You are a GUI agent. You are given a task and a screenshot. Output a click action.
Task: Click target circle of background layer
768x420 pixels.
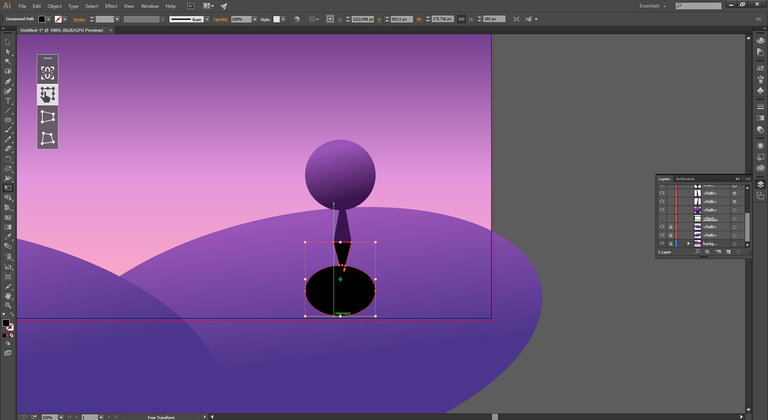735,244
